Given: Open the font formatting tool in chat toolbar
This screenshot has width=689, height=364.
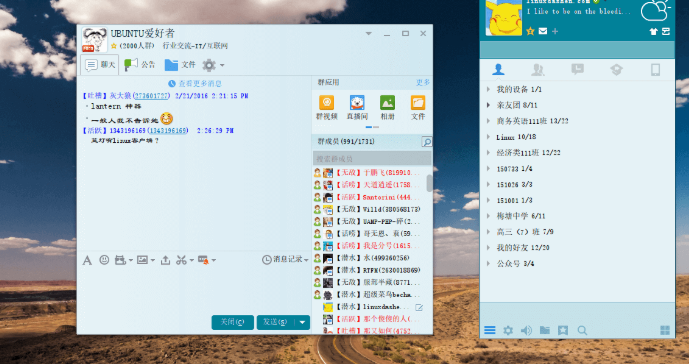Looking at the screenshot, I should (87, 260).
